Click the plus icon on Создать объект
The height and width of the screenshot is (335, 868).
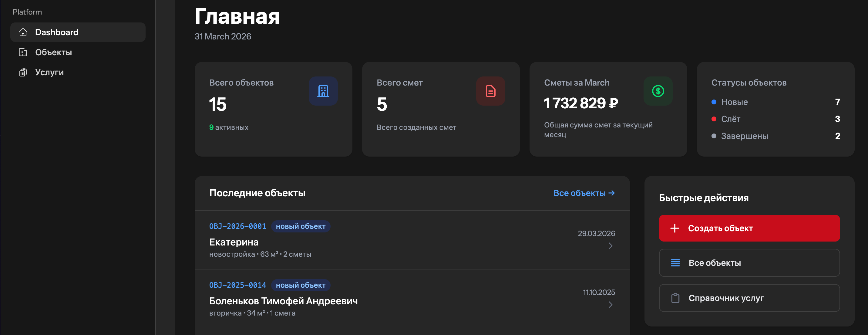pos(675,228)
